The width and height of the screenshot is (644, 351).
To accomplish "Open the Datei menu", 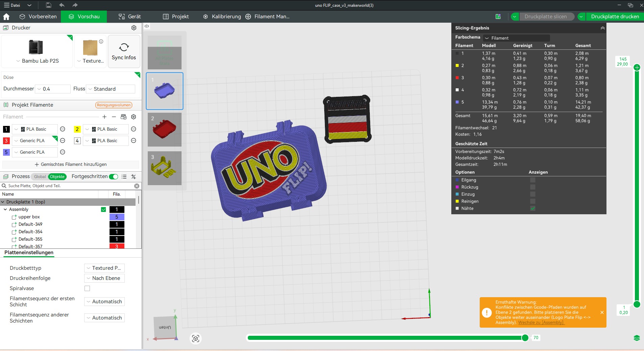I will (x=12, y=5).
